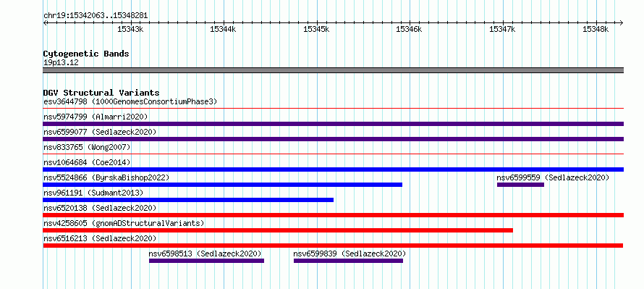Click the 15346k ruler mark
Screen dimensions: 644x289
409,29
